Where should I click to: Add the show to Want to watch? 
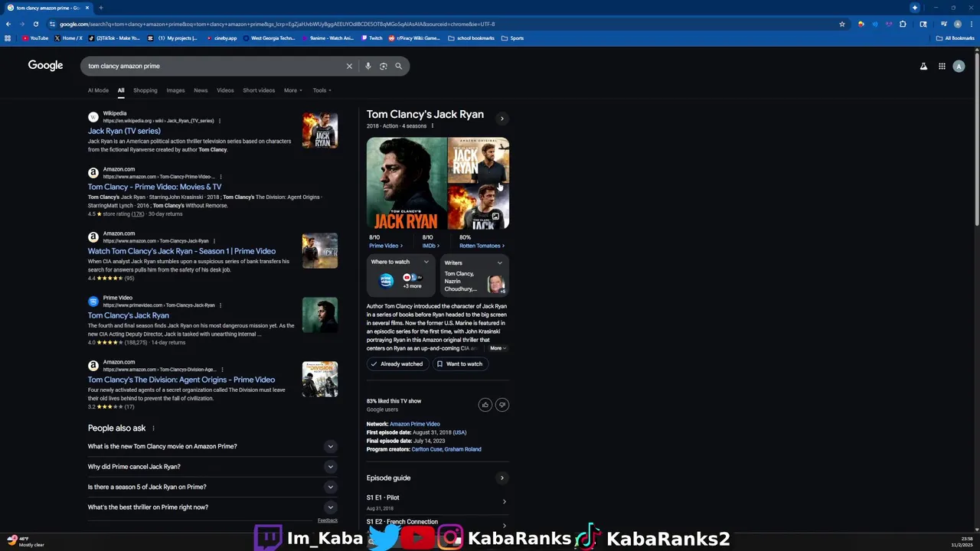pyautogui.click(x=459, y=364)
